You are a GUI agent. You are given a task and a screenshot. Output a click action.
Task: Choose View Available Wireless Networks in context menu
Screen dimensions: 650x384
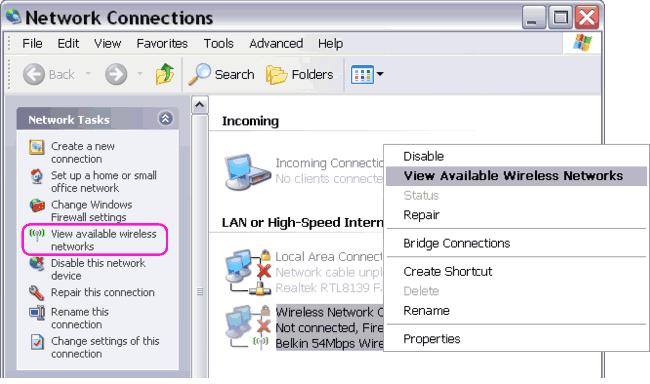516,176
